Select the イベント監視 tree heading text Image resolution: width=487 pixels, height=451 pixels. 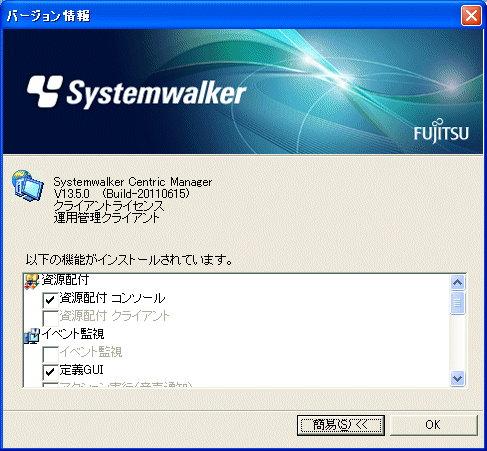tap(73, 334)
